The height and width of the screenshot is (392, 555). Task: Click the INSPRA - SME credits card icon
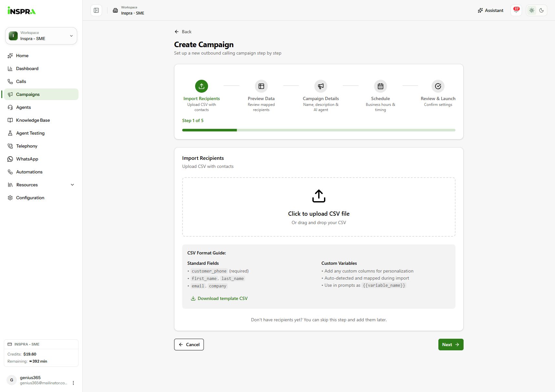pyautogui.click(x=10, y=344)
